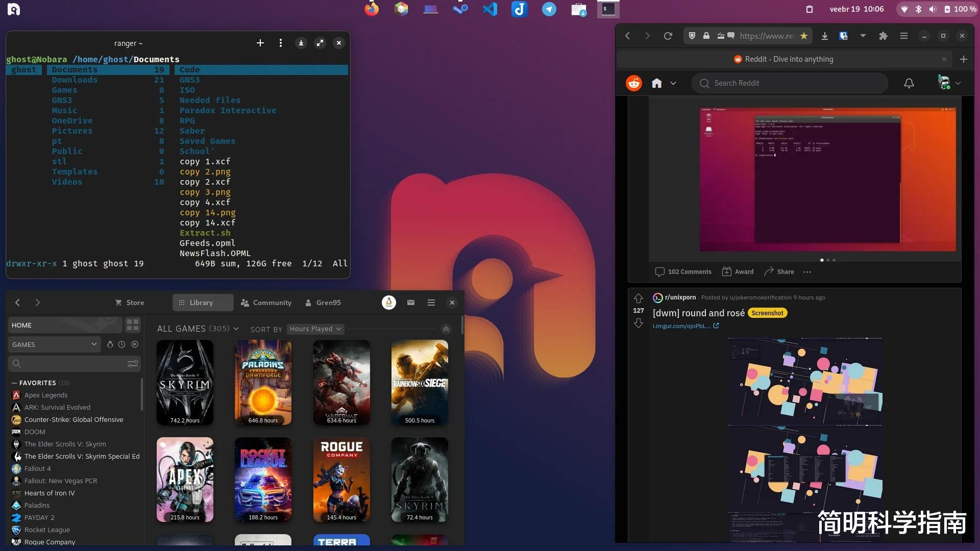Open Firefox toolbar overflow dropdown arrow
This screenshot has height=551, width=980.
pos(863,36)
